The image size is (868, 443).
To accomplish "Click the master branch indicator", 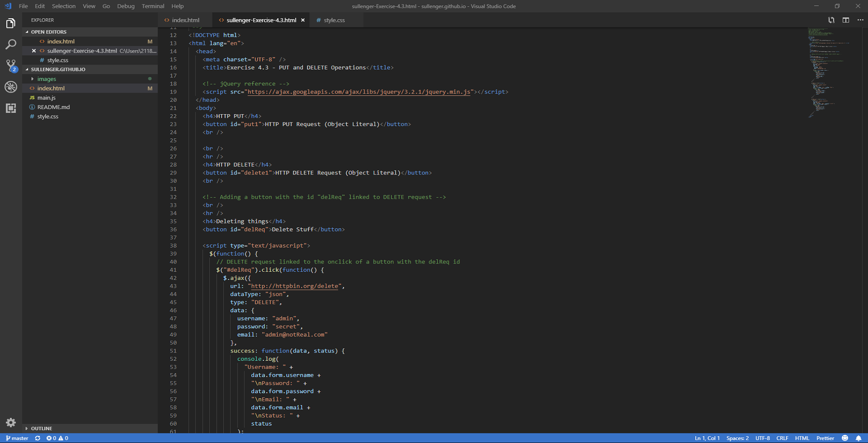I will (x=17, y=438).
